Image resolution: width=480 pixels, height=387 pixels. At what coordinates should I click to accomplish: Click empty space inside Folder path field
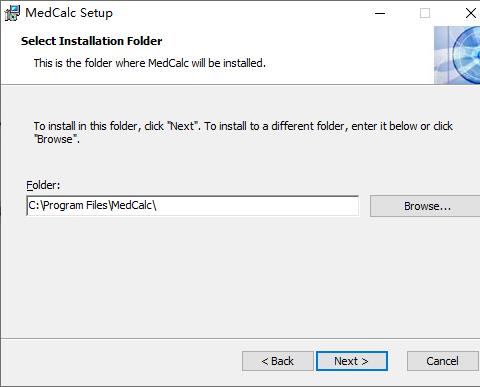(257, 206)
